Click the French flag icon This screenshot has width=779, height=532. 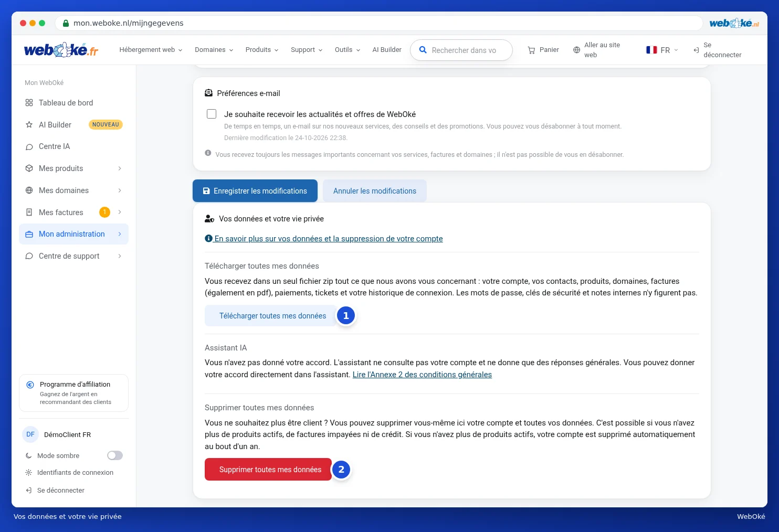(651, 50)
